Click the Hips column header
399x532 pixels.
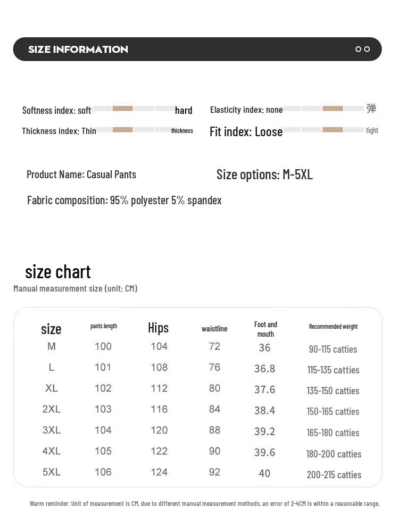coord(158,328)
